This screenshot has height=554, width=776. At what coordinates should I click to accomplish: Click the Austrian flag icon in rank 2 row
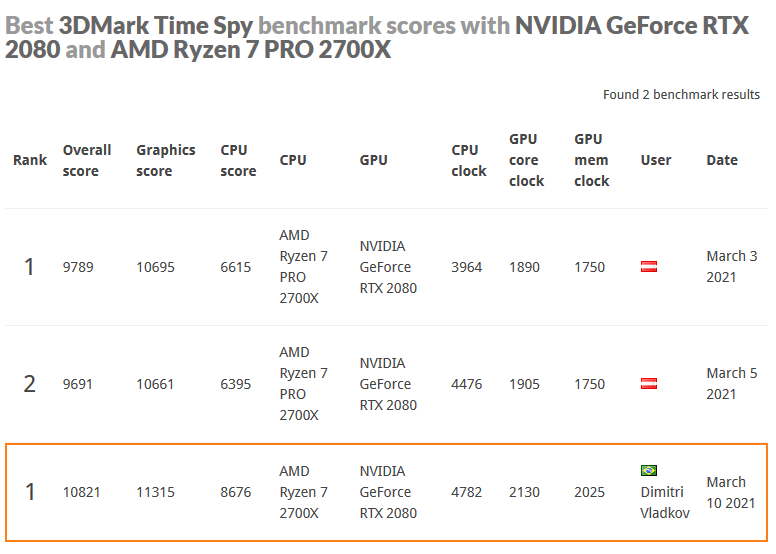pos(649,384)
